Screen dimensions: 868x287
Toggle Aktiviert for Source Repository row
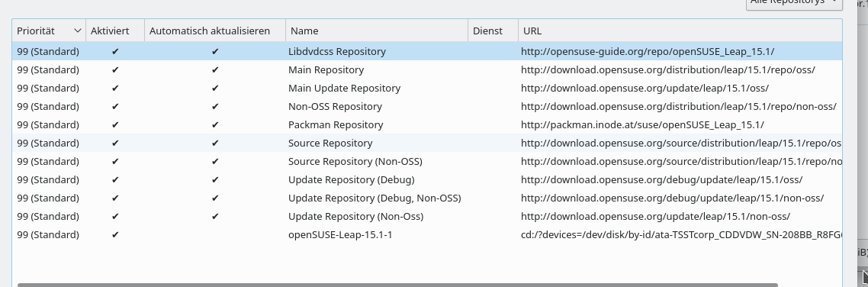[115, 143]
